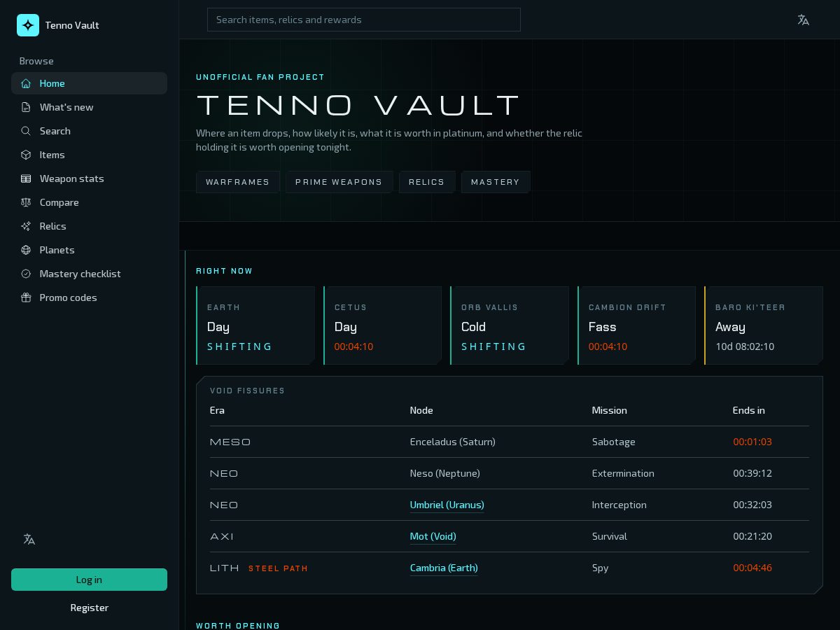Open the Cambria (Earth) node link
Screen dimensions: 840x630
pos(444,568)
